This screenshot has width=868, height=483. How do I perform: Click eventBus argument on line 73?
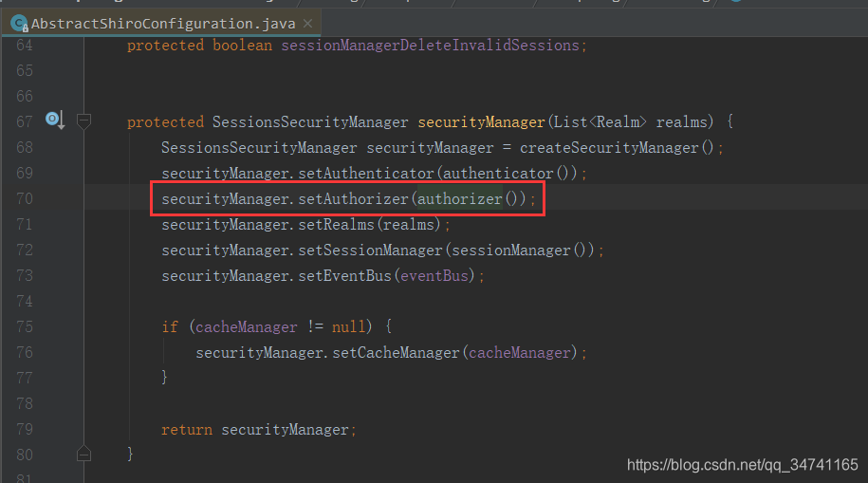point(434,275)
